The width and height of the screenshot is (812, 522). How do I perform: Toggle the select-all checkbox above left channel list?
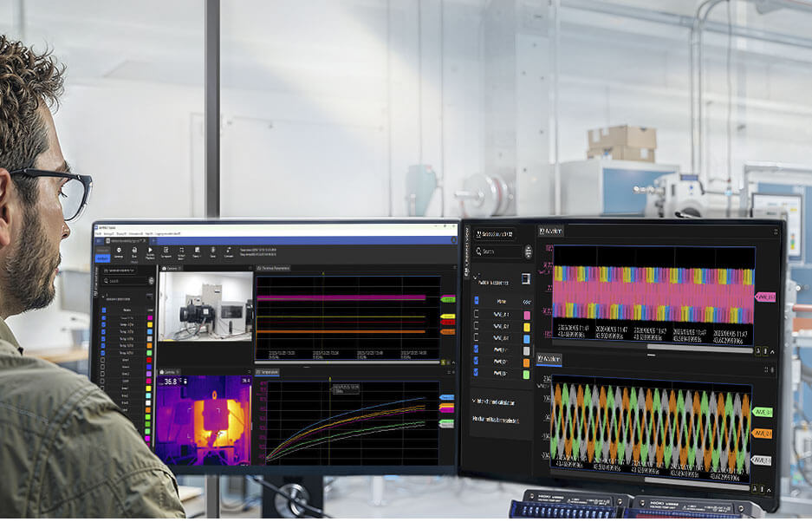coord(104,310)
